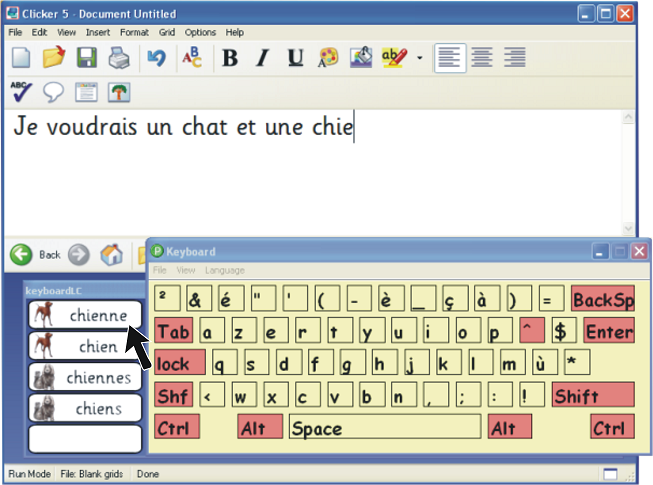Screen dimensions: 653x485
Task: Click the ç key on keyboard
Action: (x=456, y=298)
